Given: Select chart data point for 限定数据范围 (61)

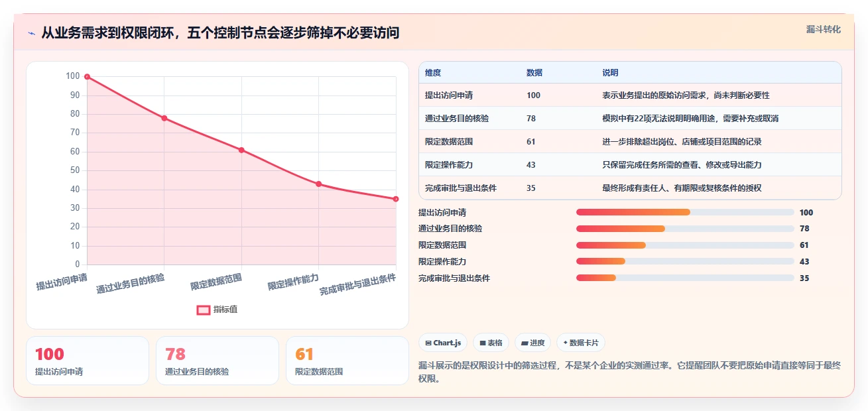Looking at the screenshot, I should (x=241, y=150).
